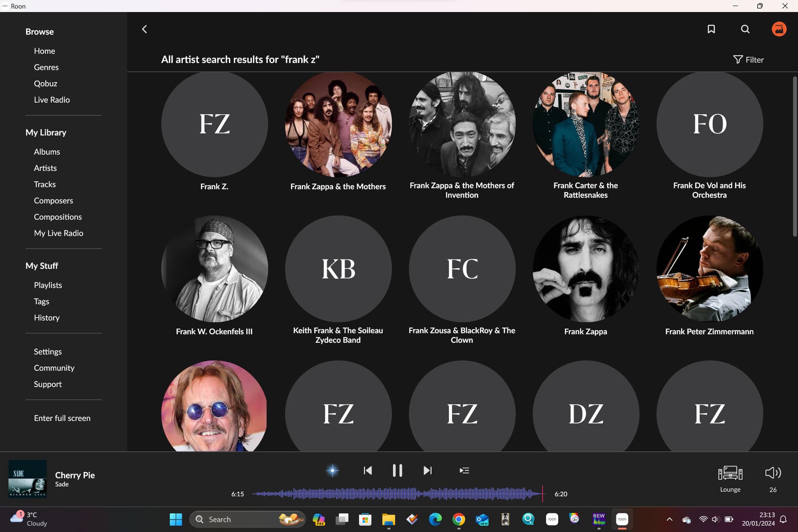This screenshot has width=798, height=532.
Task: Select Qobuz in the Browse menu
Action: [46, 84]
